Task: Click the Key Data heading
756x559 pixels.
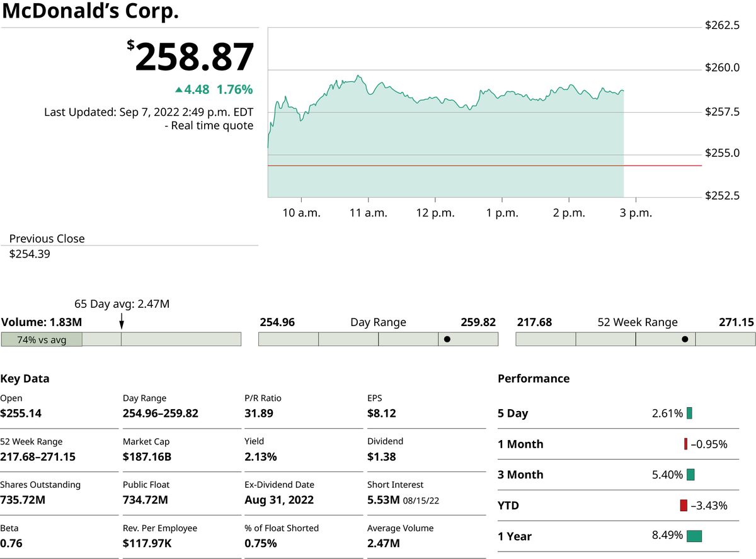Action: coord(25,379)
